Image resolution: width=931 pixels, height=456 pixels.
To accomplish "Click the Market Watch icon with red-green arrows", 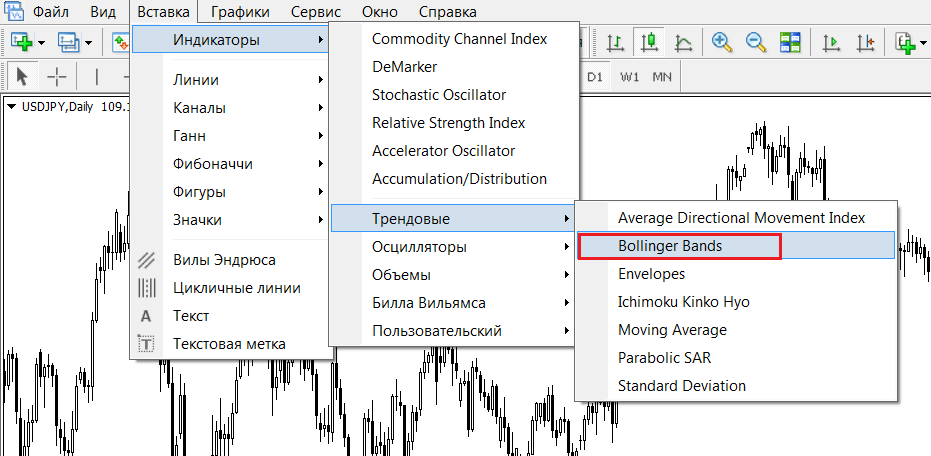I will tap(121, 42).
